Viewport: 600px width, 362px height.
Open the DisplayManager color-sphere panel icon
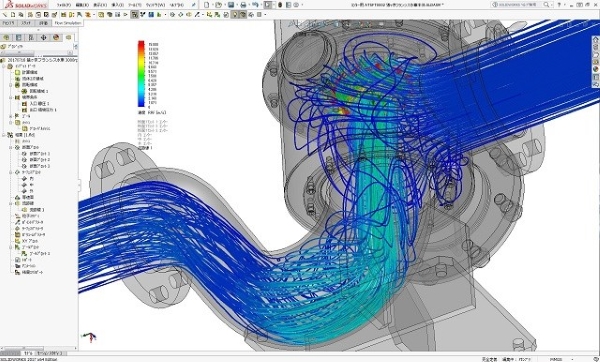coord(56,38)
